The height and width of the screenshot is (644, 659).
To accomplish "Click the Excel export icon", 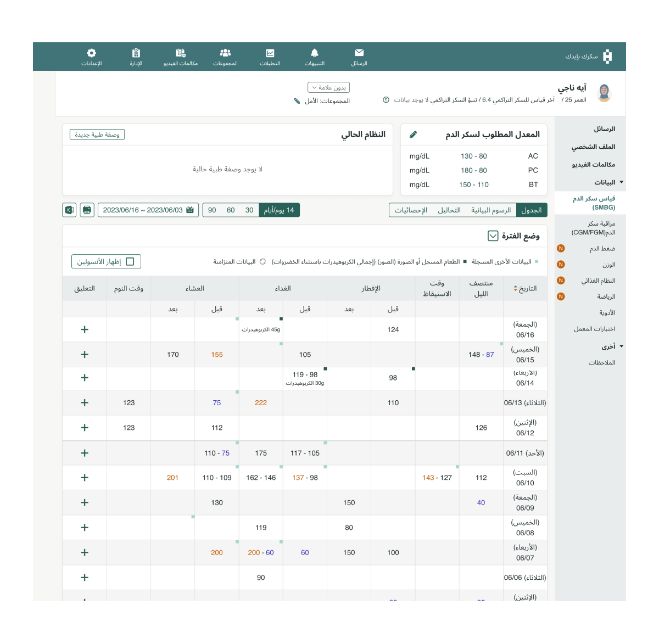I will tap(69, 210).
